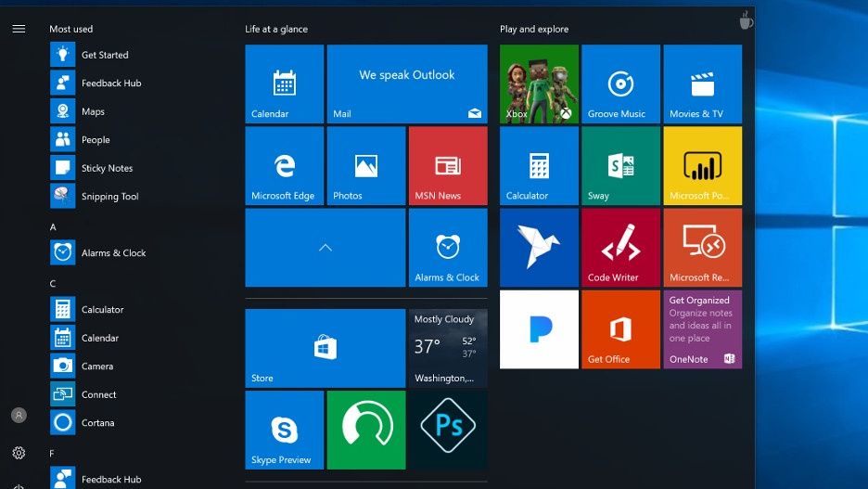This screenshot has height=489, width=868.
Task: Open the Microsoft Power BI tile
Action: pyautogui.click(x=703, y=165)
